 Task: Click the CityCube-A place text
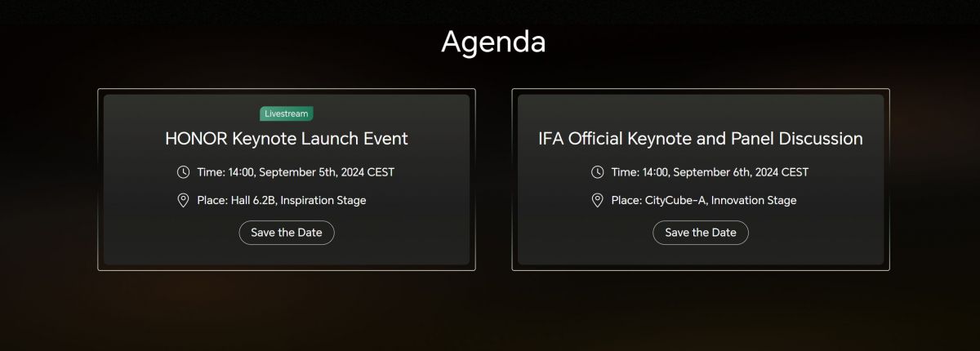coord(676,200)
